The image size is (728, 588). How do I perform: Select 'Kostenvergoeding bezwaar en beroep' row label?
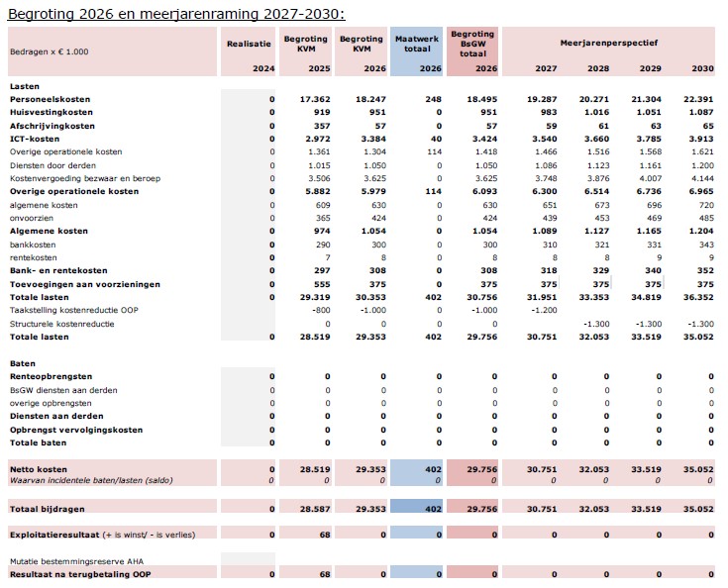pos(72,178)
